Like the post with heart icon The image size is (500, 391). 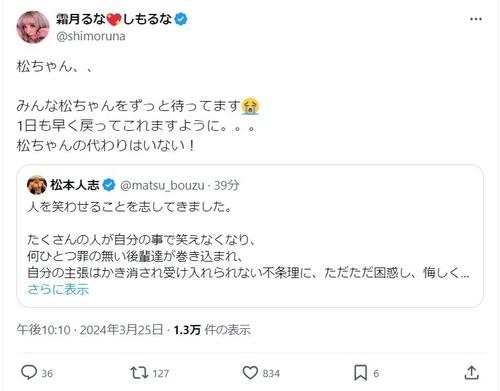pos(250,373)
